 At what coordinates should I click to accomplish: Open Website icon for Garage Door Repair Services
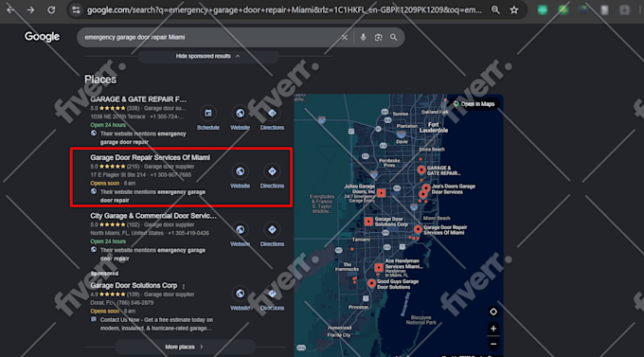pos(241,171)
